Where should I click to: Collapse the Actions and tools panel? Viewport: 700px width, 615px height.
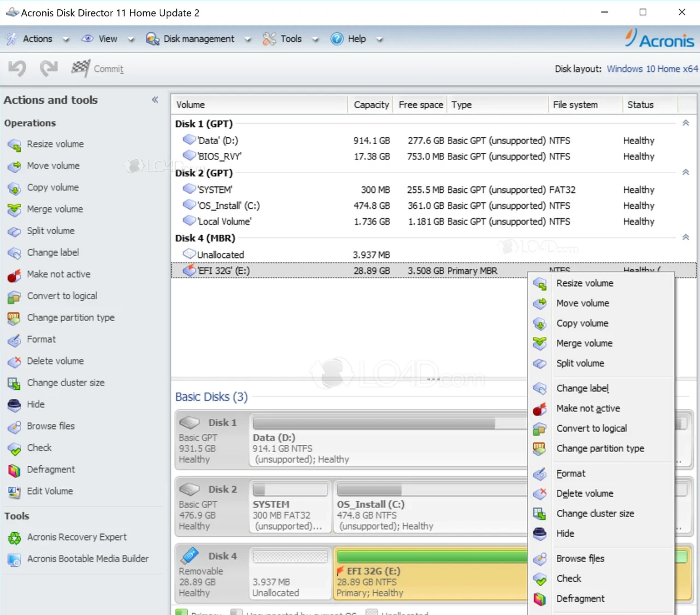(x=155, y=100)
